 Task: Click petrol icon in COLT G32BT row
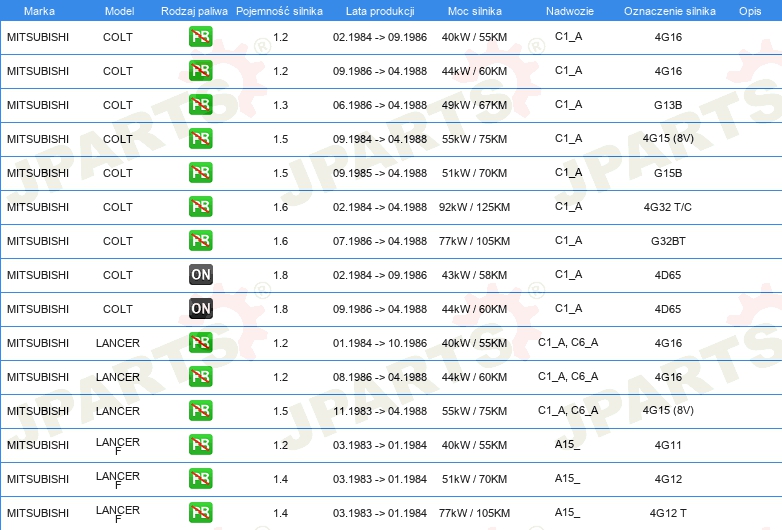tap(200, 240)
